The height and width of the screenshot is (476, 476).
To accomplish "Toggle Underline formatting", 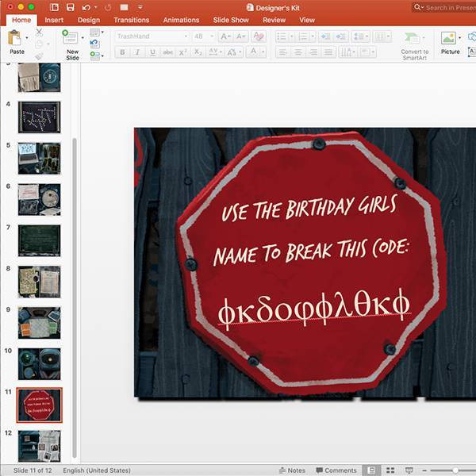I will [x=152, y=52].
